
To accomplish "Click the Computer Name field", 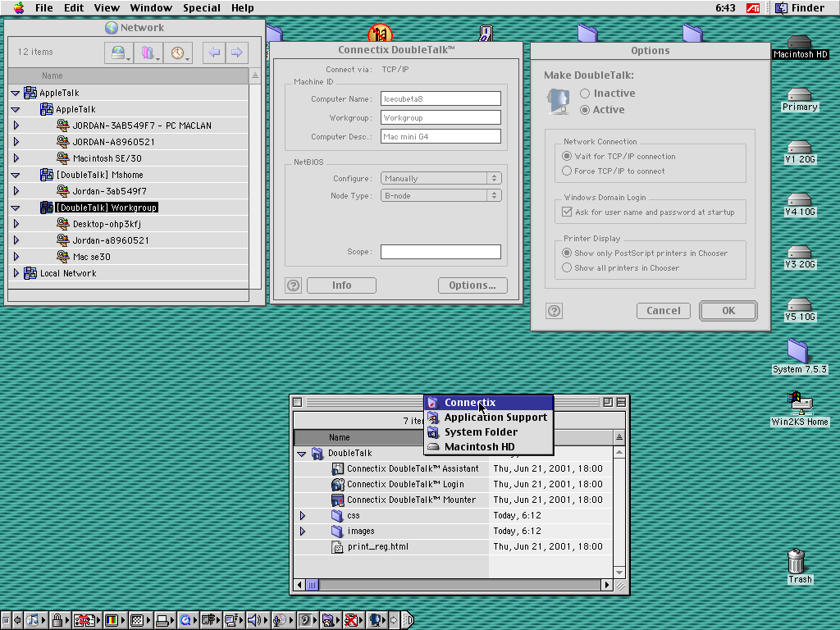I will [441, 98].
